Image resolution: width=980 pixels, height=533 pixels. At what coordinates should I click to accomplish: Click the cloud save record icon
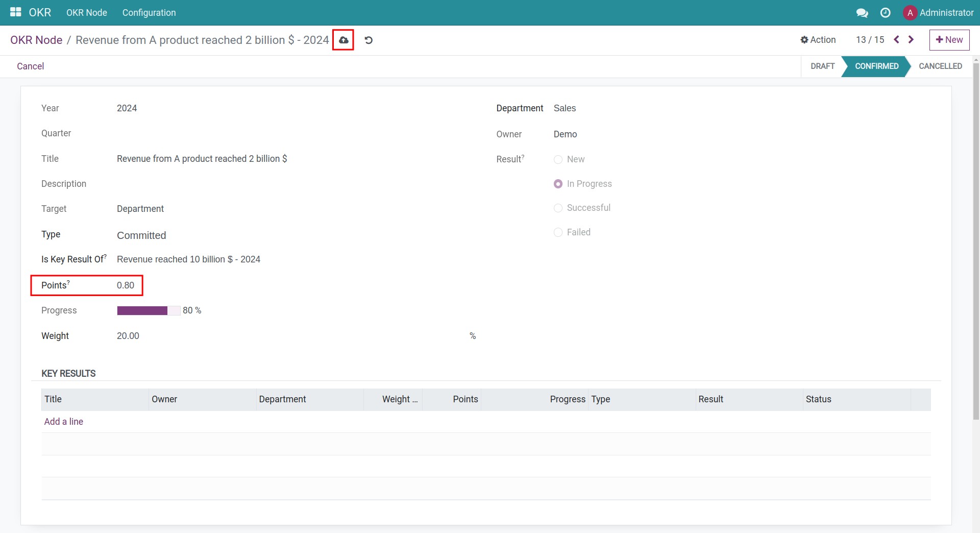[344, 40]
